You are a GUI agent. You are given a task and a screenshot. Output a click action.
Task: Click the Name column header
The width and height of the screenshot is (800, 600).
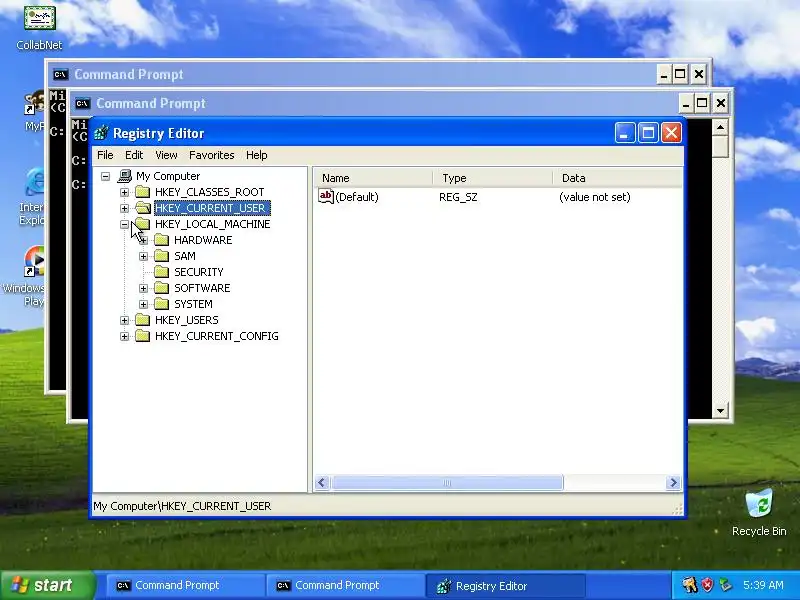click(373, 178)
